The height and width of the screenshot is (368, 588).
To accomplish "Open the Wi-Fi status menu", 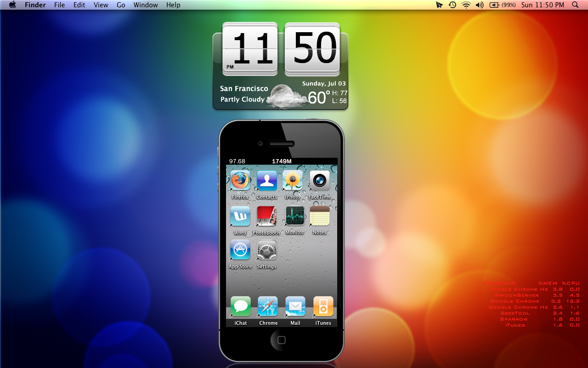I will tap(466, 5).
